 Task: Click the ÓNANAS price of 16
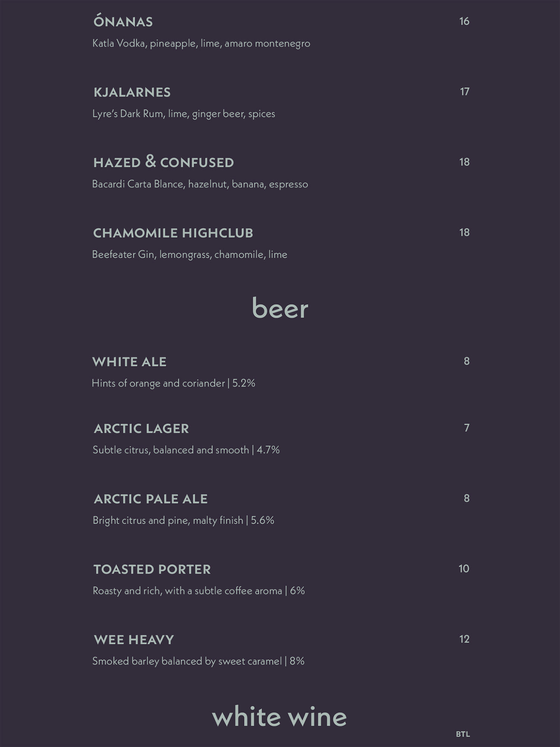click(x=464, y=21)
